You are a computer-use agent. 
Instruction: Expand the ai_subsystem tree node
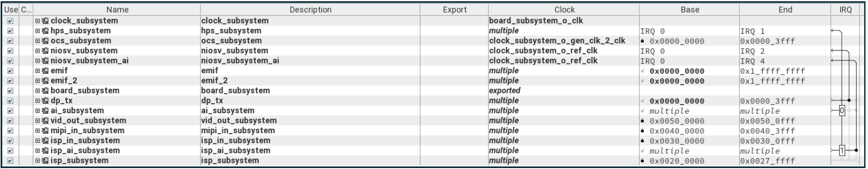coord(38,111)
